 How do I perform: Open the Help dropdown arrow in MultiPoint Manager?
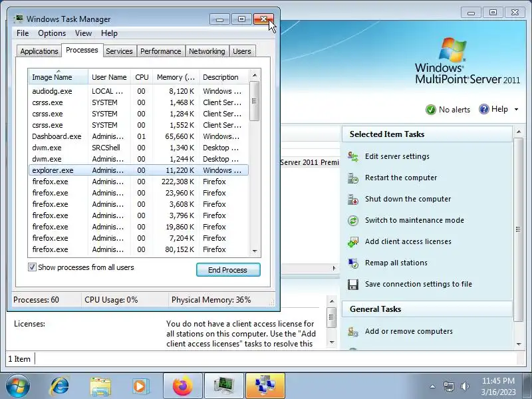click(517, 109)
